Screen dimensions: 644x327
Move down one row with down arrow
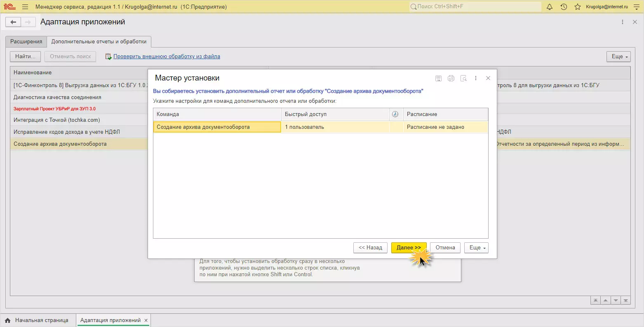coord(616,301)
